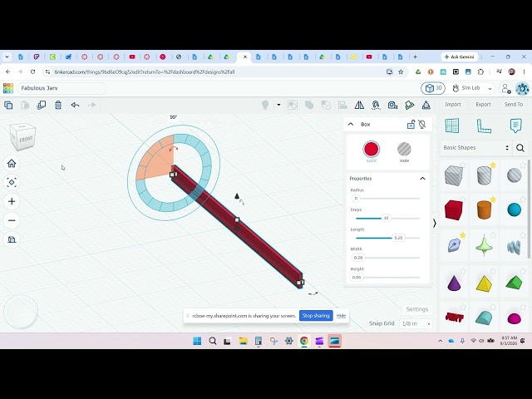This screenshot has width=532, height=399.
Task: Open Windows taskbar search
Action: [213, 341]
